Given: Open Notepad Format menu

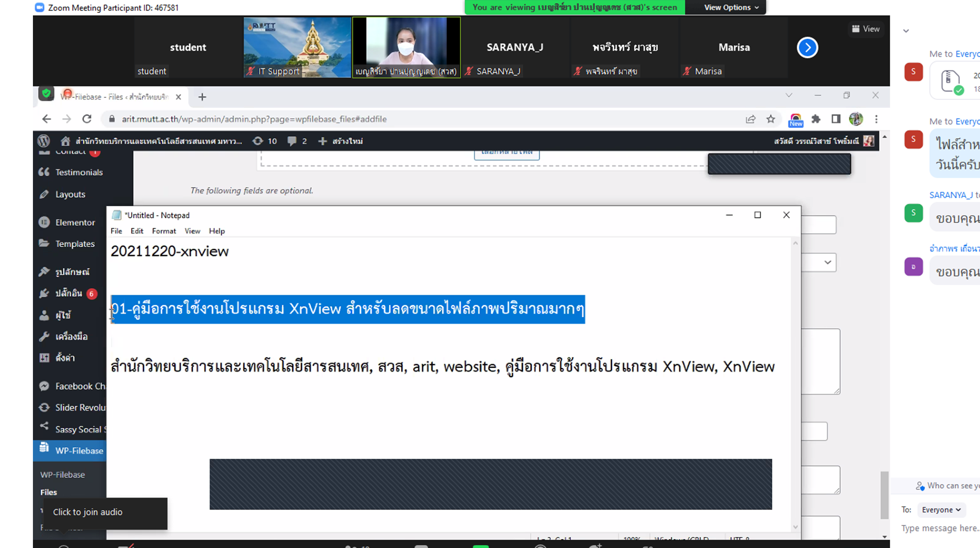Looking at the screenshot, I should 164,231.
